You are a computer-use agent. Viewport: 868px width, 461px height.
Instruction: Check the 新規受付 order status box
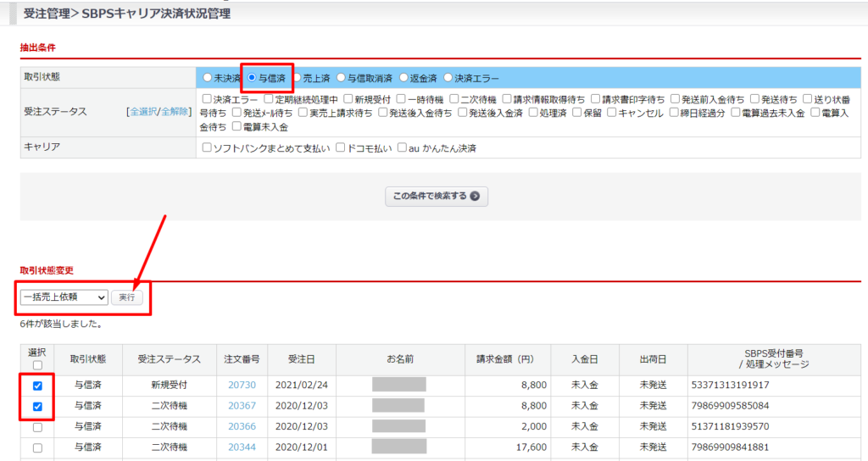point(348,99)
